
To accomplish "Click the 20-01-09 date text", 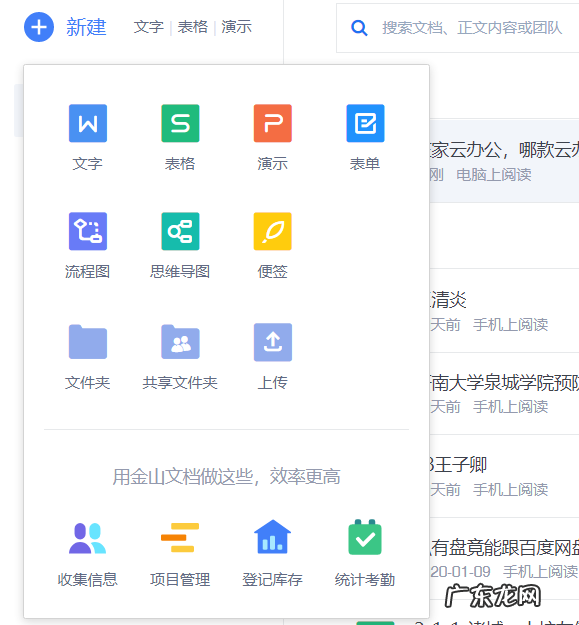I will [460, 572].
